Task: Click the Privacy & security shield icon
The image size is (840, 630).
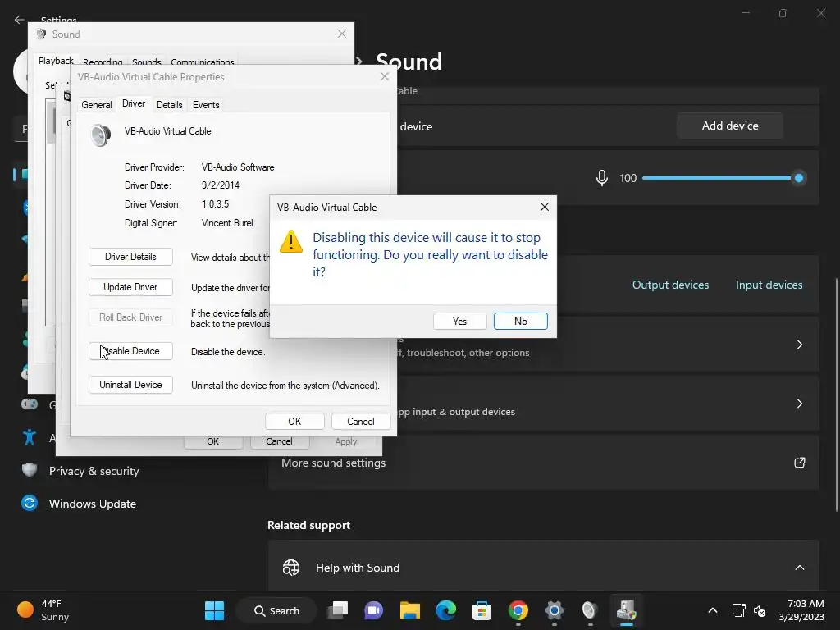Action: [30, 470]
